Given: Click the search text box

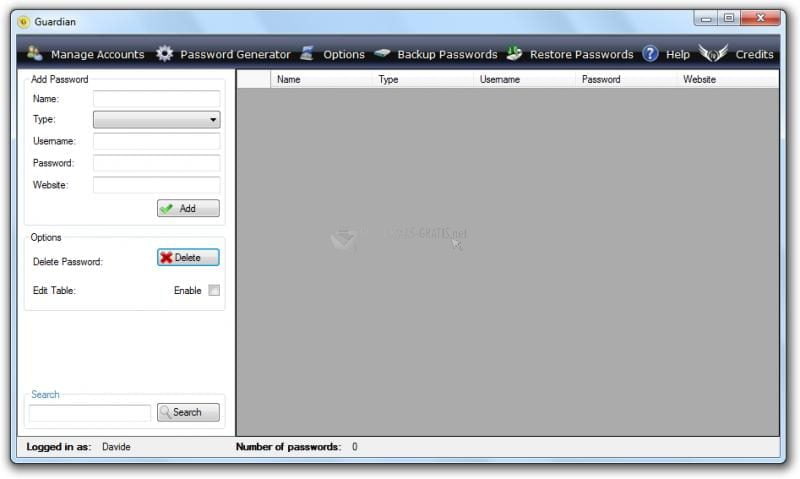Looking at the screenshot, I should pos(90,413).
